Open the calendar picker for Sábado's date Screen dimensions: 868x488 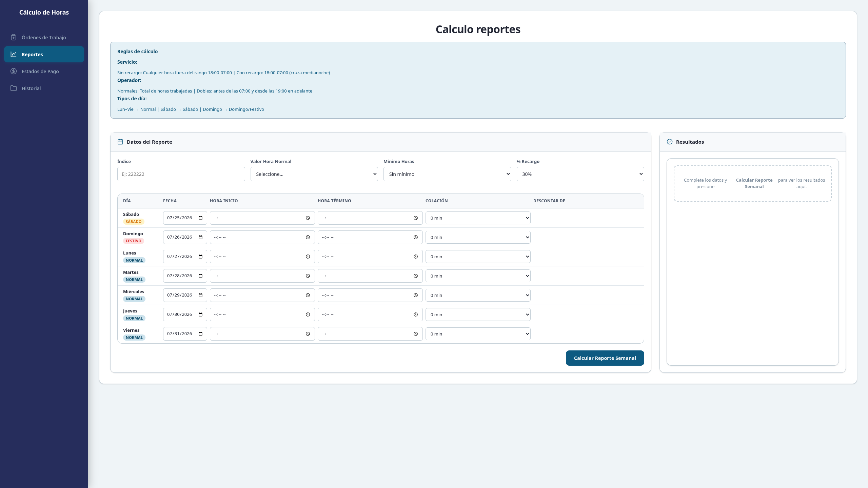[200, 218]
